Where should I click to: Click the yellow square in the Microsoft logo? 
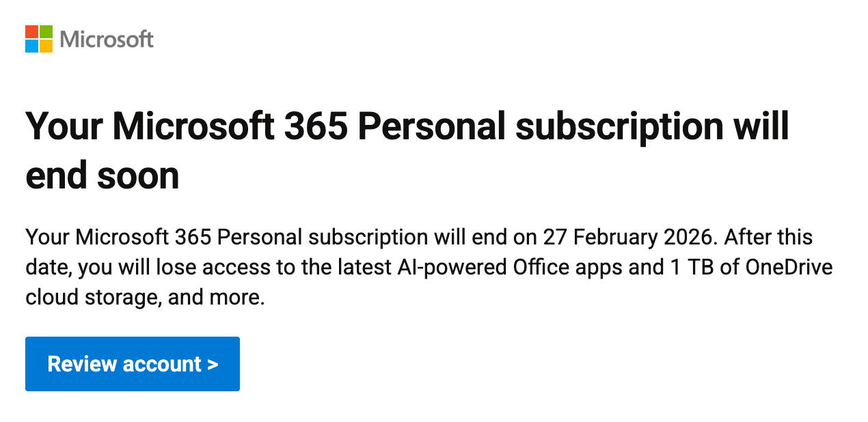coord(46,46)
